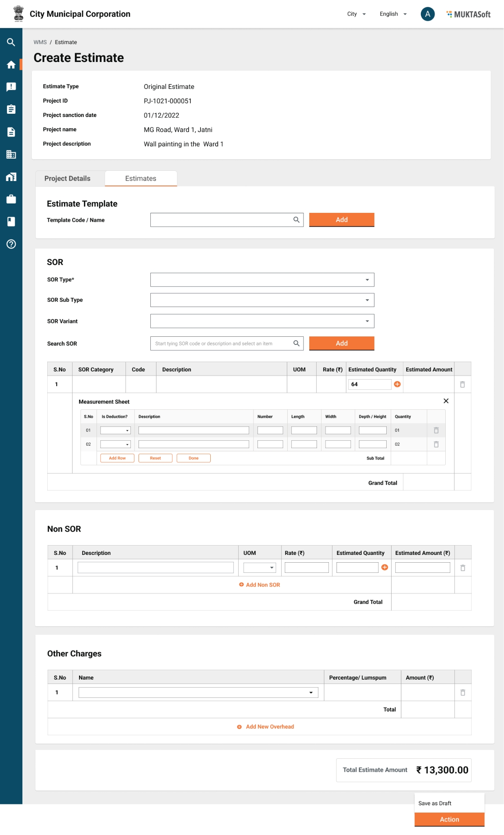Open the home icon in the sidebar
Image resolution: width=504 pixels, height=835 pixels.
point(11,65)
